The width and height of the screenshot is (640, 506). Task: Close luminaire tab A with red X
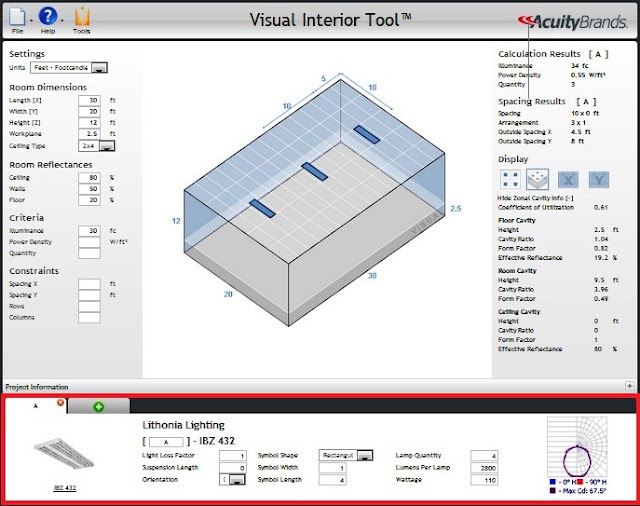pos(60,403)
